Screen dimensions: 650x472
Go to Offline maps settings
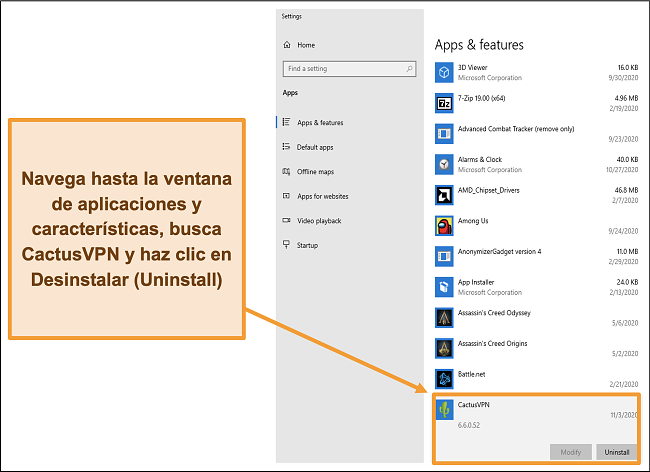point(315,172)
